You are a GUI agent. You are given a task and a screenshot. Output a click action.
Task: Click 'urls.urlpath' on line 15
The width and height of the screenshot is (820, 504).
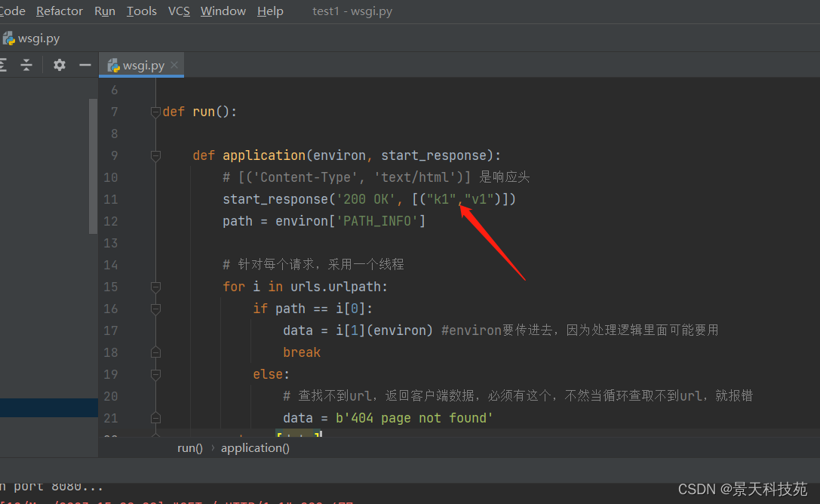pyautogui.click(x=335, y=287)
